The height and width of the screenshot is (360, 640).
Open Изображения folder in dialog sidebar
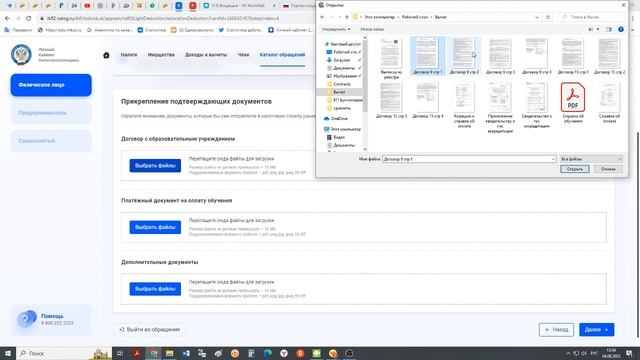(x=342, y=76)
